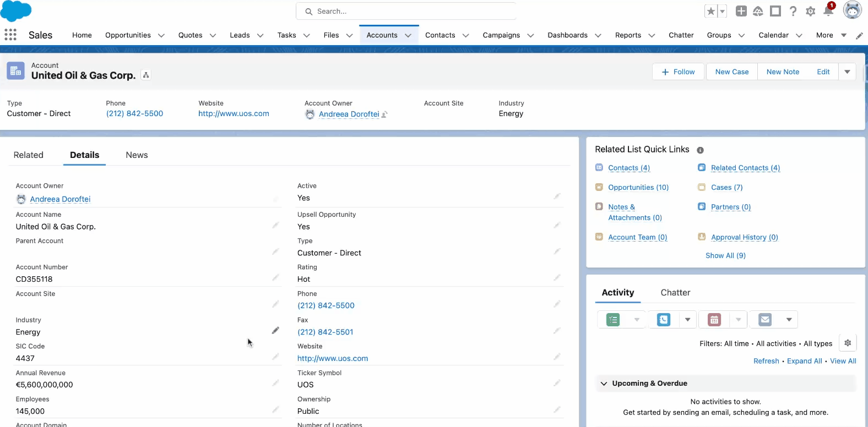Edit the Industry field pencil
The width and height of the screenshot is (868, 427).
click(275, 331)
